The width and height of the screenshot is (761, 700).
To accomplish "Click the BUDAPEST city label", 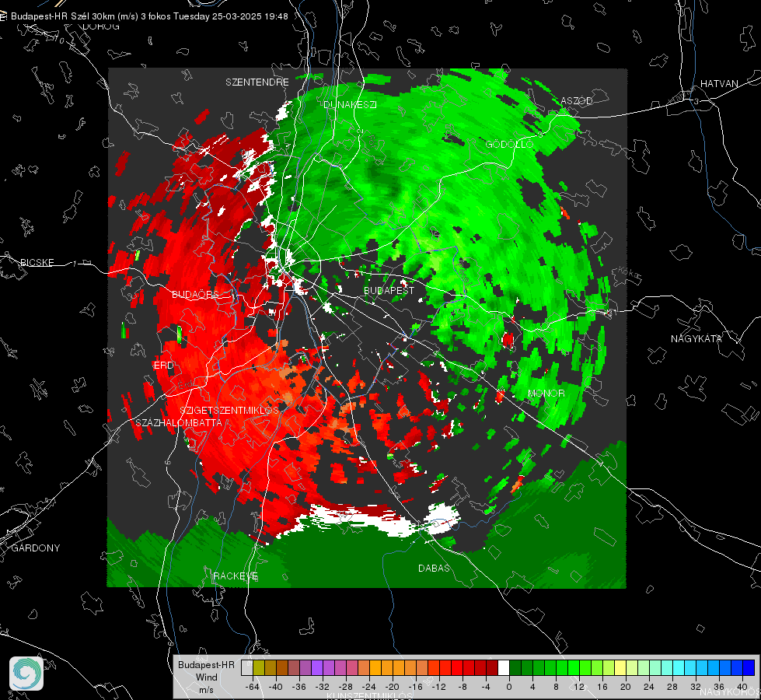I will click(389, 290).
